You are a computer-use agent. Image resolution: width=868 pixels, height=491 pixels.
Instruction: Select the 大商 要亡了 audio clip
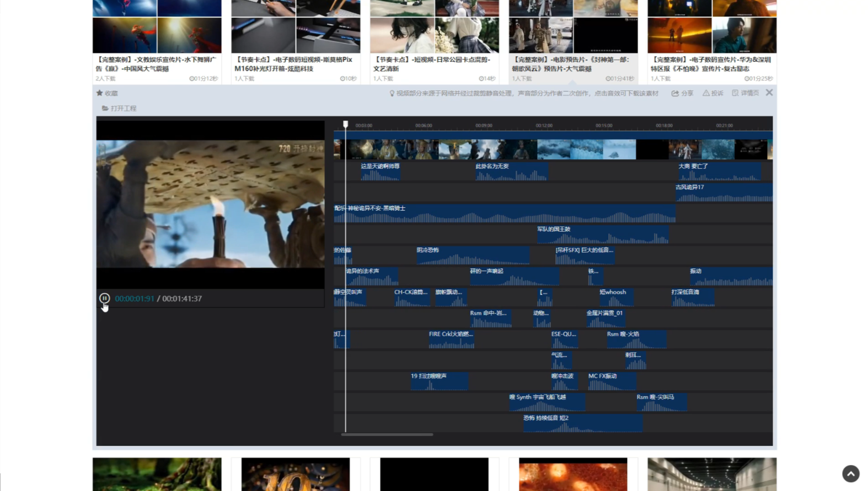coord(720,171)
